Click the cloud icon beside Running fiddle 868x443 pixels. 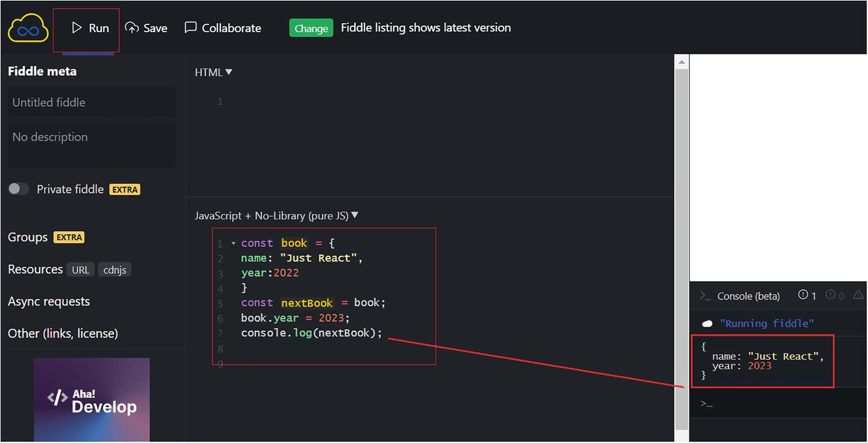[707, 324]
